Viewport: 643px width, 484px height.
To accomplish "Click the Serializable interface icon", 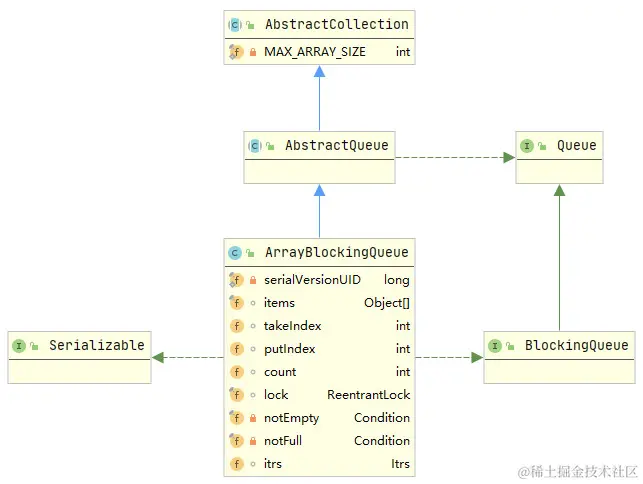I will coord(19,346).
